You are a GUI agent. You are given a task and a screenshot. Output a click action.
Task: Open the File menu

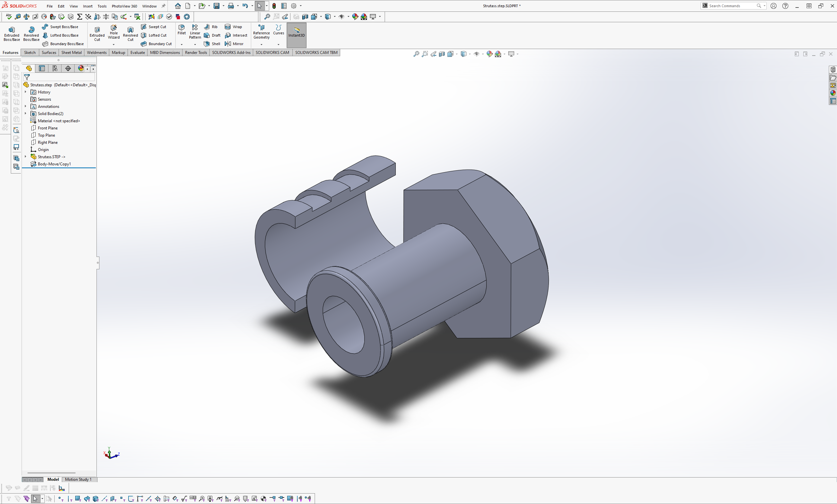(x=50, y=6)
